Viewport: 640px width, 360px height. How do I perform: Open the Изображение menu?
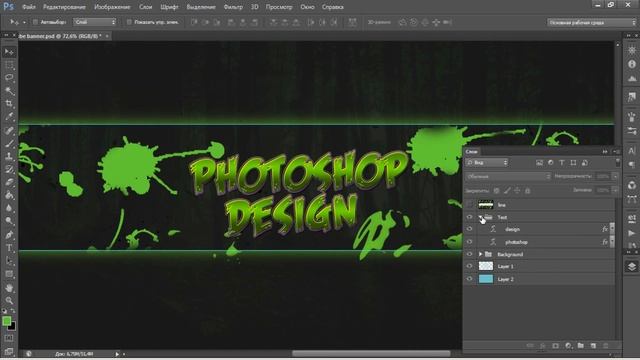click(x=112, y=7)
